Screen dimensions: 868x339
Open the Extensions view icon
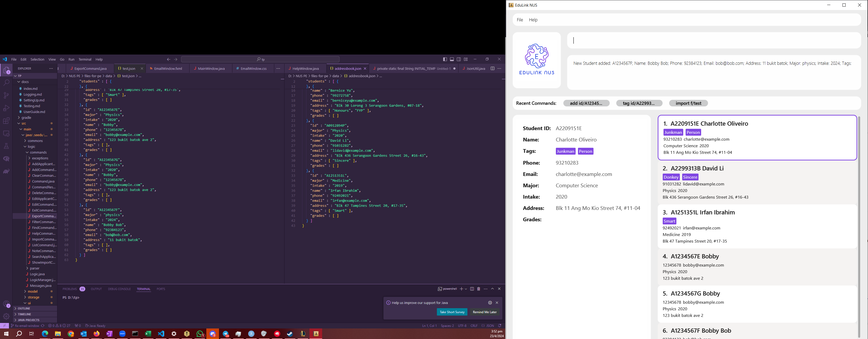tap(6, 121)
